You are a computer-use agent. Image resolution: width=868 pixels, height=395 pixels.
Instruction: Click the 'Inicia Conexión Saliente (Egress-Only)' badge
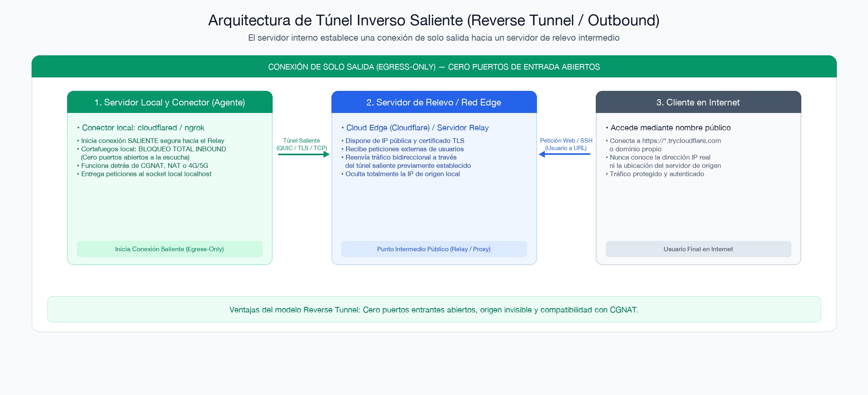click(x=170, y=249)
